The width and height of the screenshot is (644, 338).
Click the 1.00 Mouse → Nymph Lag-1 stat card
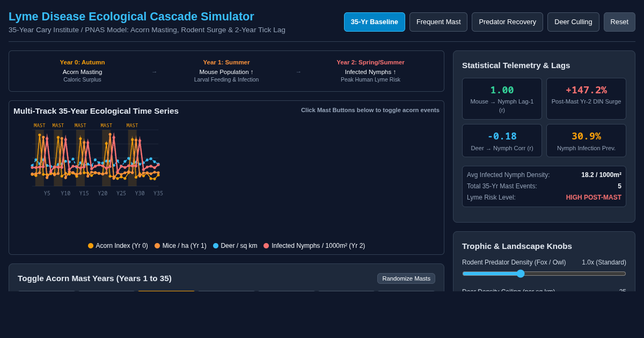(502, 99)
